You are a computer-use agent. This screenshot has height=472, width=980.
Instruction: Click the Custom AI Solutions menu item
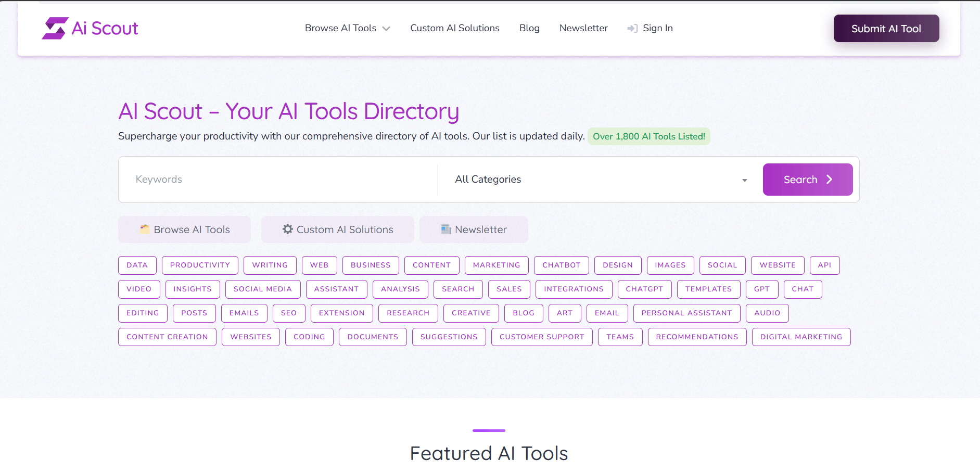point(455,28)
